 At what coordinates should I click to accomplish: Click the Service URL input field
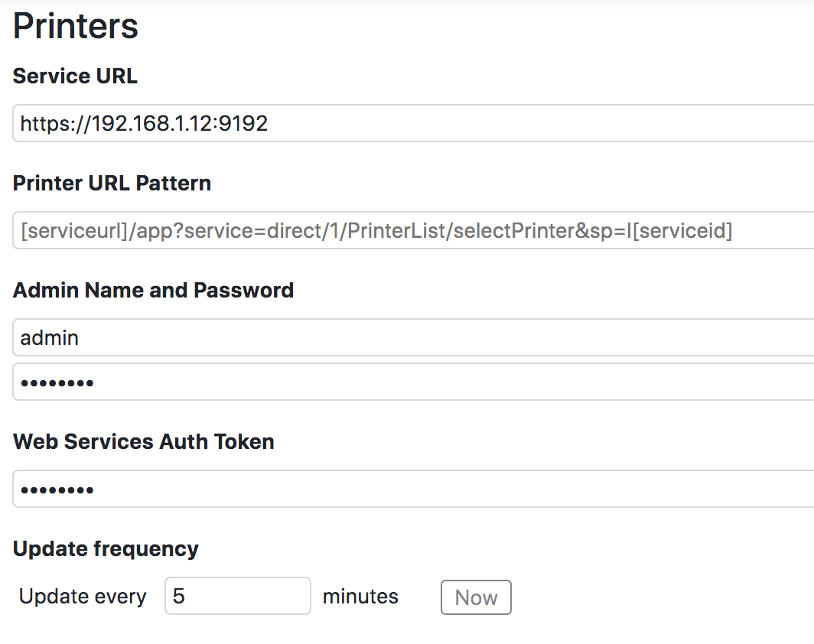pyautogui.click(x=413, y=123)
